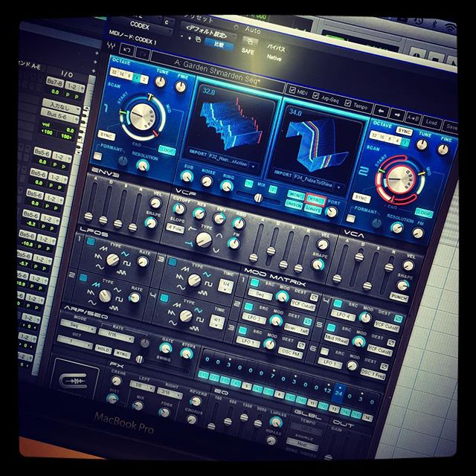Invert mod matrix row 1 with Ø icon
476x476 pixels.
coord(314,297)
